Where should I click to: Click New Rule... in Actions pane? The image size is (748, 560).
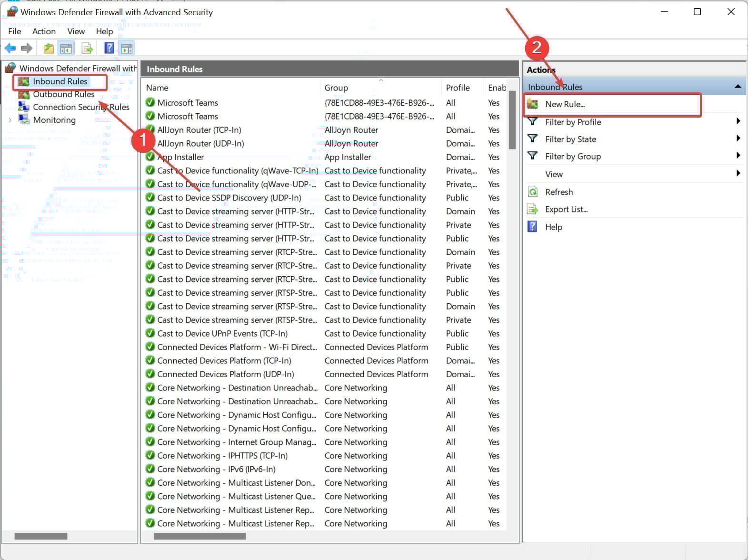pos(565,104)
